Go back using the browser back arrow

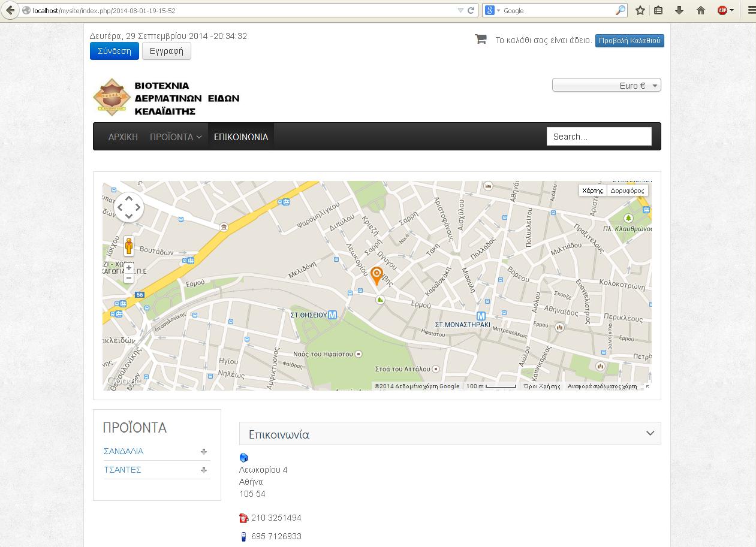click(10, 10)
